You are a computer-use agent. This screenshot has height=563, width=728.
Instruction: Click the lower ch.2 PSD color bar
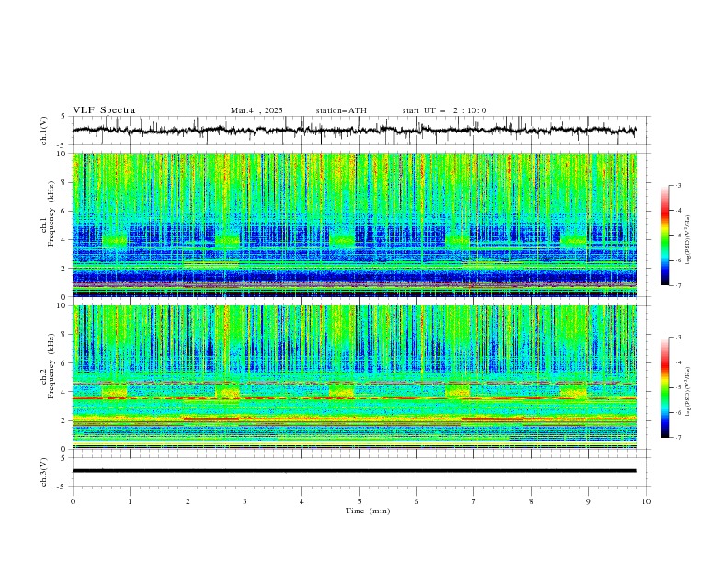(665, 387)
